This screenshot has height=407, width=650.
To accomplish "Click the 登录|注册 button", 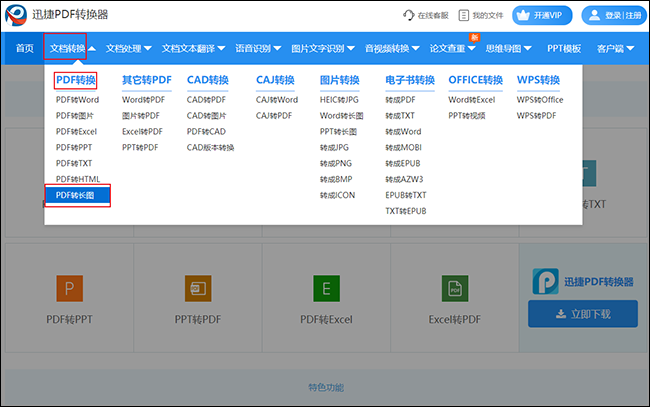I will tap(614, 15).
